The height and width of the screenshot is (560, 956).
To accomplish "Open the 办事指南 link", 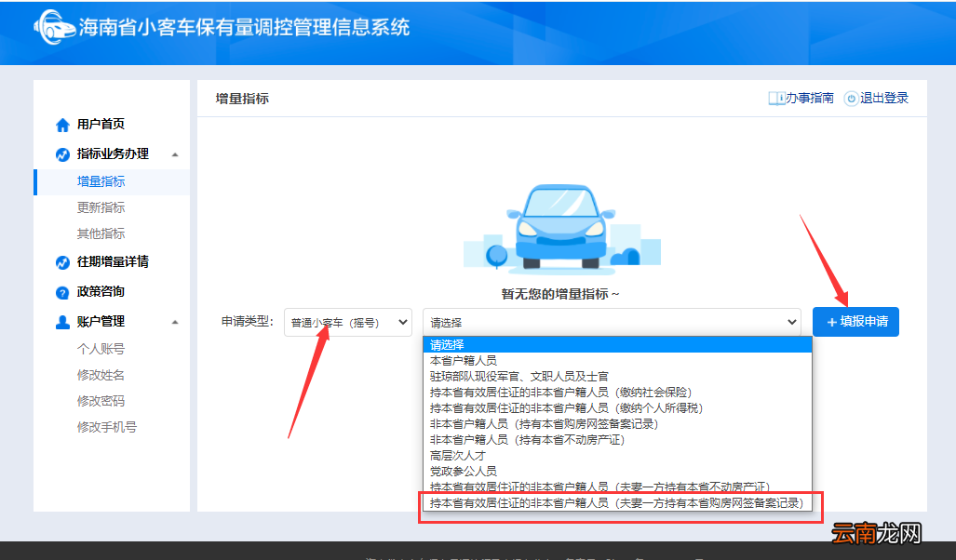I will tap(809, 98).
